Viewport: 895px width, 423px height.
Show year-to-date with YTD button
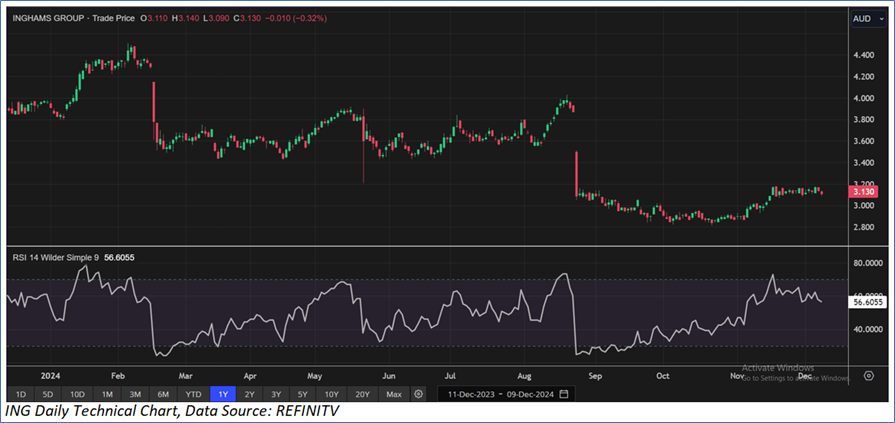(x=193, y=394)
